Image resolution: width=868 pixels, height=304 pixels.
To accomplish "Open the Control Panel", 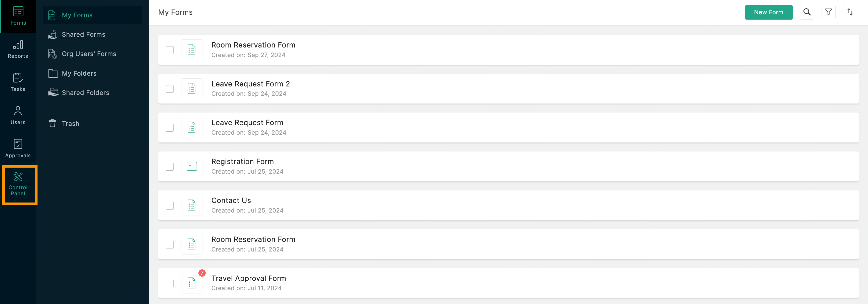I will point(18,184).
